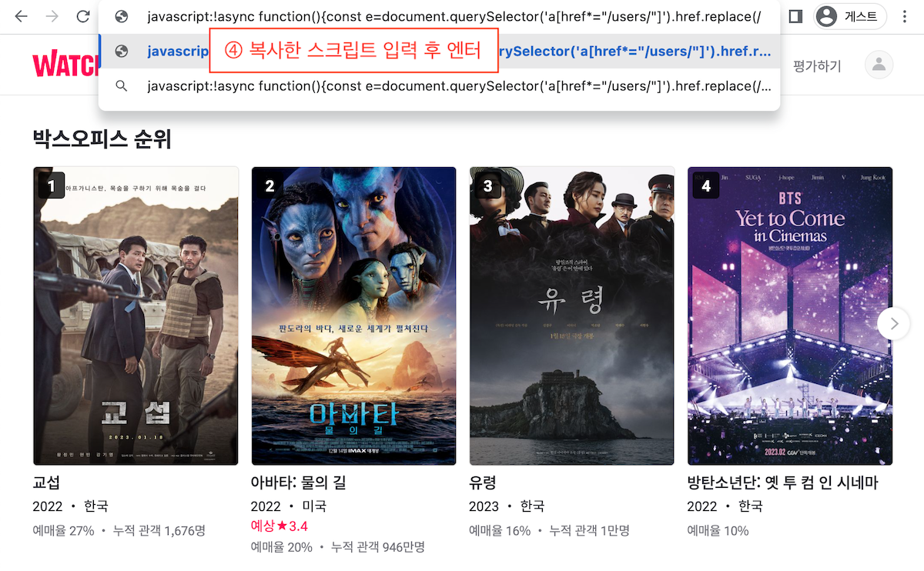Open the 평가하기 menu item

coord(817,66)
